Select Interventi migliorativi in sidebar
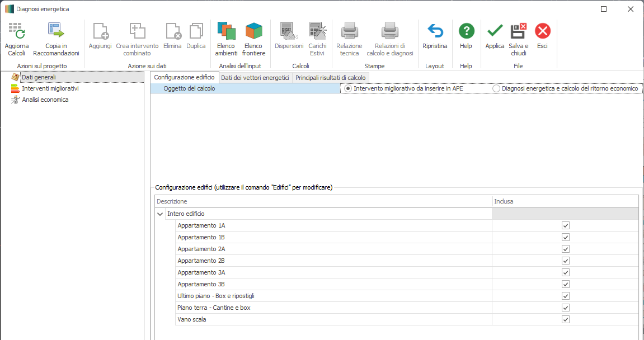This screenshot has width=644, height=340. (50, 88)
